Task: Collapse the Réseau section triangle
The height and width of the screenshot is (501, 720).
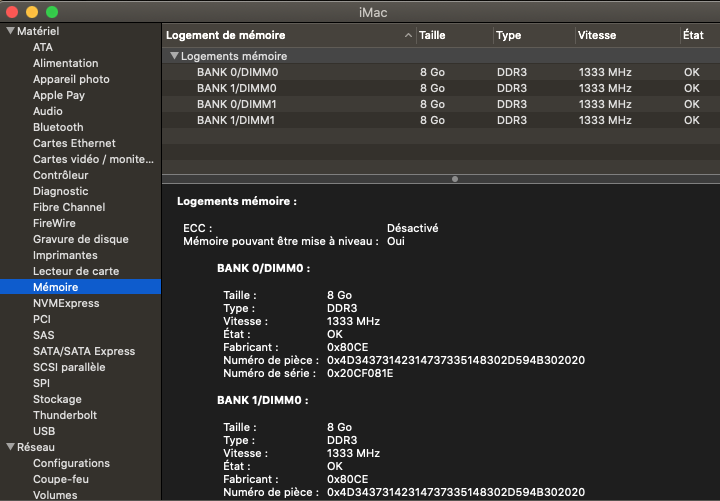Action: 10,447
